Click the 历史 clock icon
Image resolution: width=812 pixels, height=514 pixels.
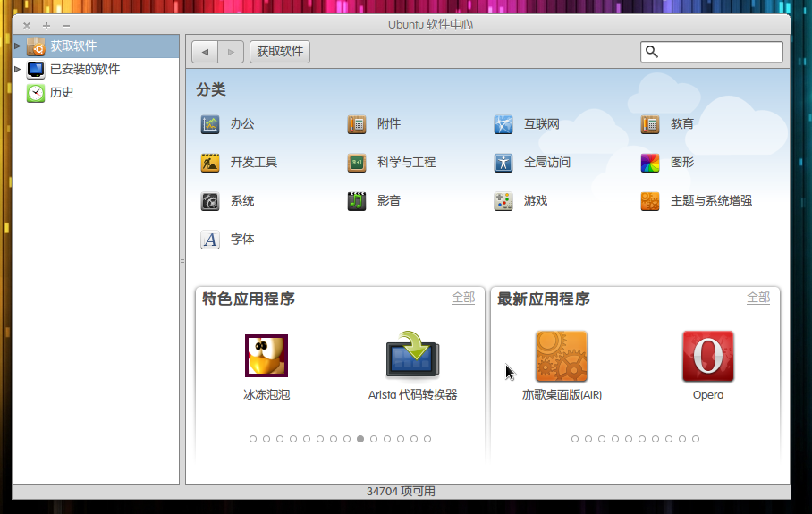(36, 93)
